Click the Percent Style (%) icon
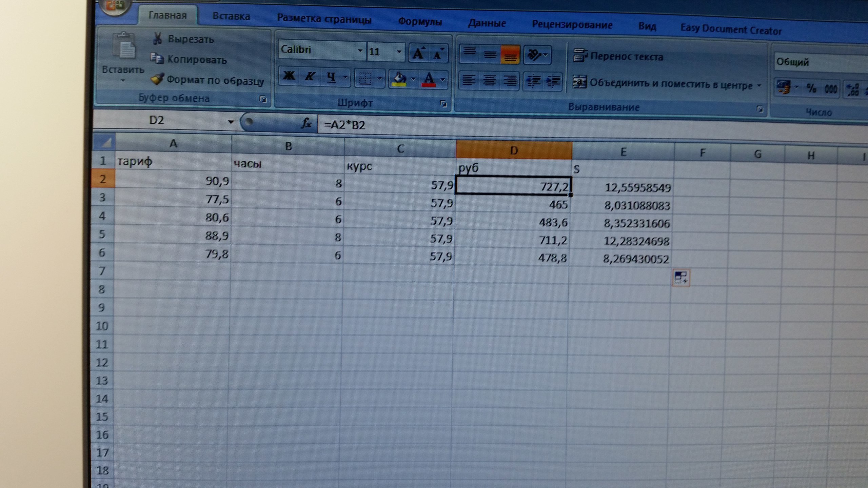Viewport: 868px width, 488px height. 811,89
